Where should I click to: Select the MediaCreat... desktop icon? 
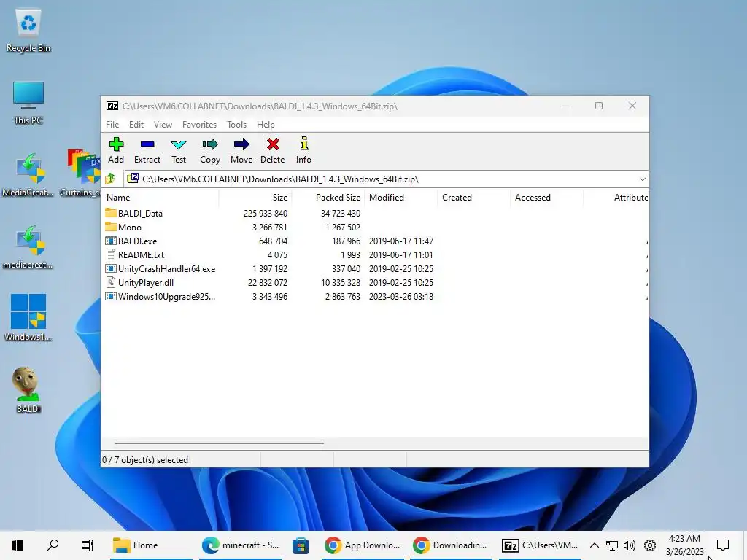[x=28, y=175]
